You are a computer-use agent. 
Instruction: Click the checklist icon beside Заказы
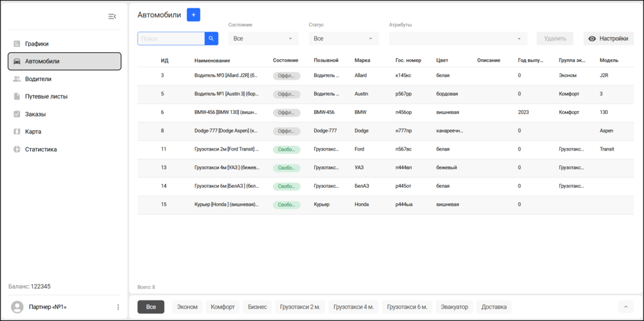point(17,114)
